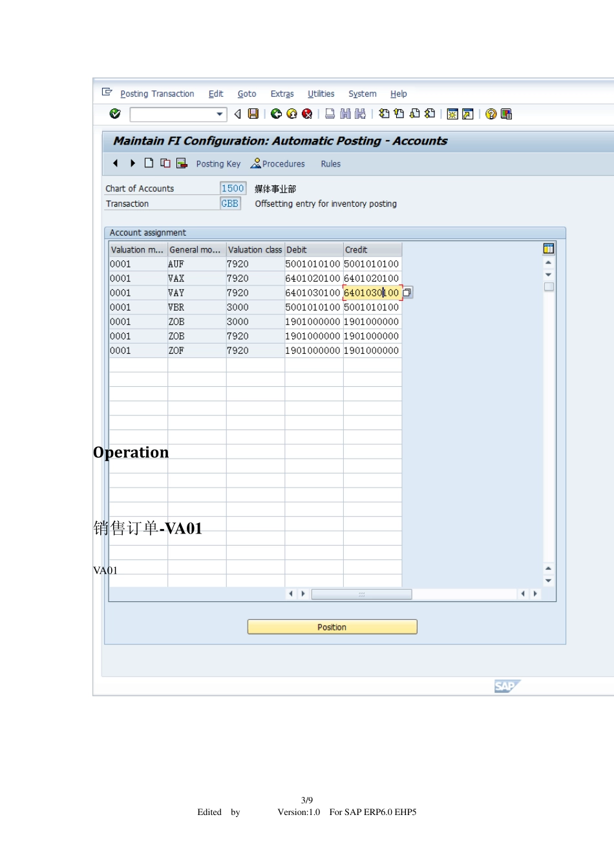Image resolution: width=614 pixels, height=868 pixels.
Task: Open the Help menu
Action: tap(399, 94)
